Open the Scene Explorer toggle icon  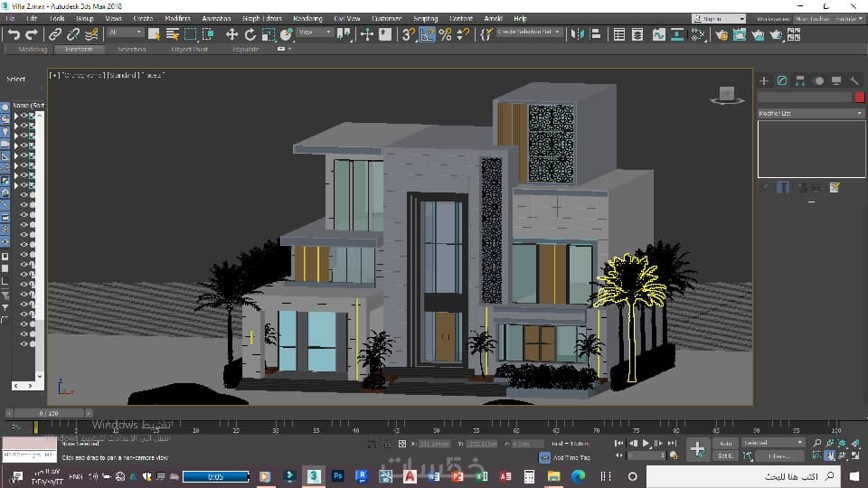(x=618, y=34)
